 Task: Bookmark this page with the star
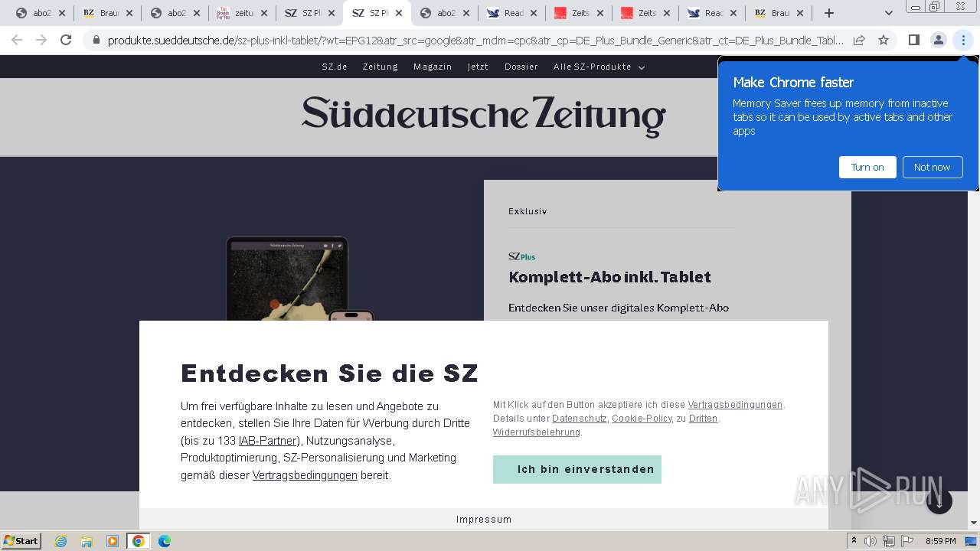pos(884,40)
